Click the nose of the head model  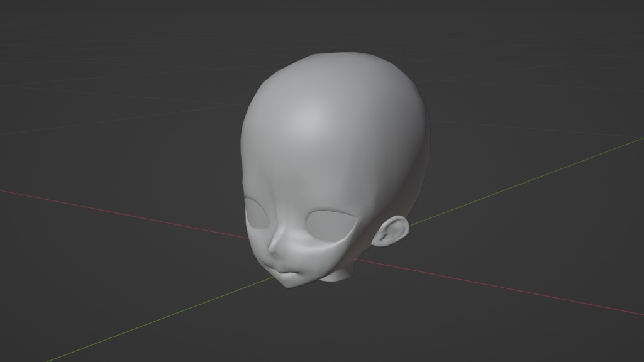(276, 242)
